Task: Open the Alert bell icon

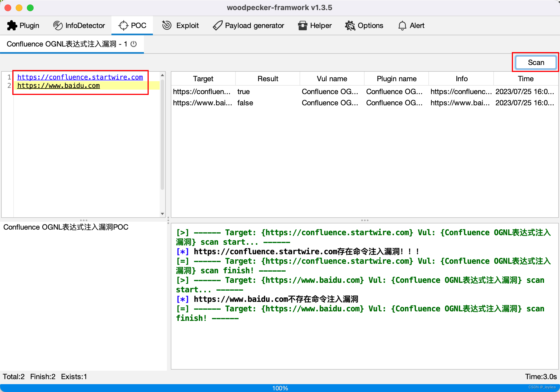Action: (x=402, y=25)
